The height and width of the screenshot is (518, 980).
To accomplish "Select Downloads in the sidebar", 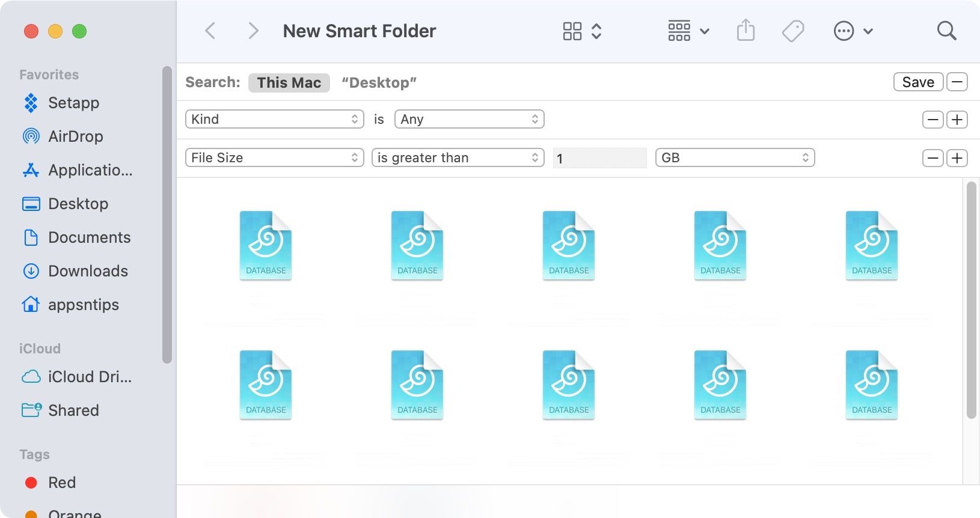I will point(88,271).
